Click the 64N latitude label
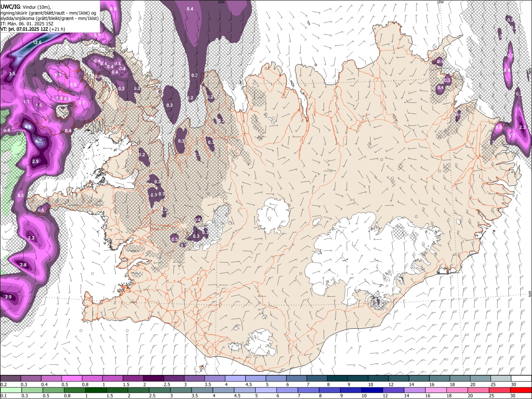Screen dimensions: 532x399 pyautogui.click(x=530, y=293)
